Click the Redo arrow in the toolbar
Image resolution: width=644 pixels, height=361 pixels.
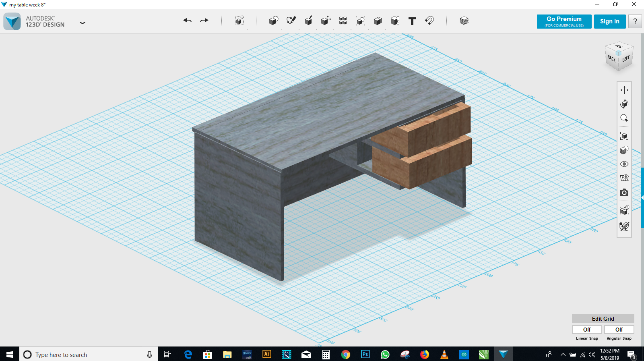204,21
